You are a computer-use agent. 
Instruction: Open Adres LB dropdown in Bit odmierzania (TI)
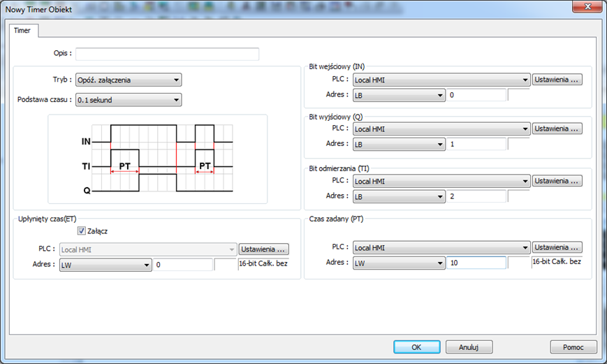pos(399,197)
